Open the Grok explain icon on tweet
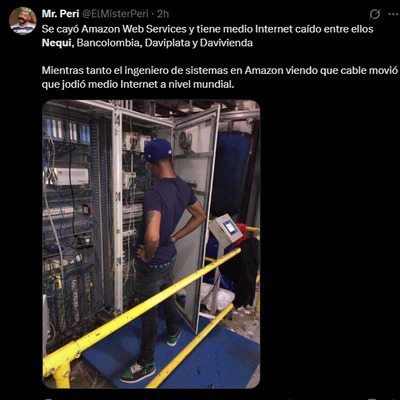Image resolution: width=400 pixels, height=400 pixels. (x=375, y=14)
